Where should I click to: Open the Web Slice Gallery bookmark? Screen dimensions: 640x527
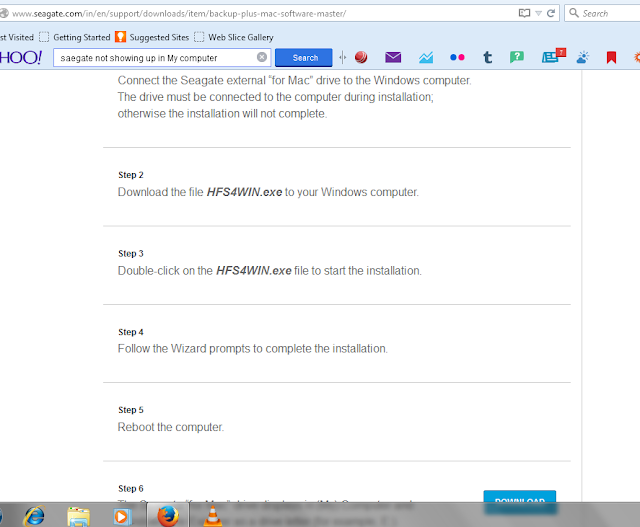pos(234,37)
